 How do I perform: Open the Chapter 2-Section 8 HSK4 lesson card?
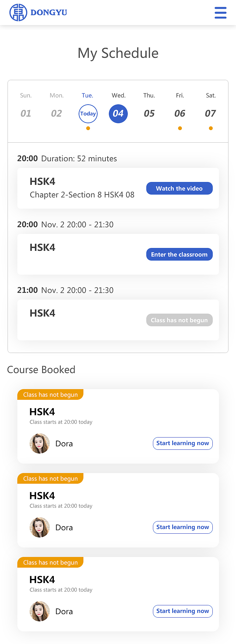(x=82, y=188)
